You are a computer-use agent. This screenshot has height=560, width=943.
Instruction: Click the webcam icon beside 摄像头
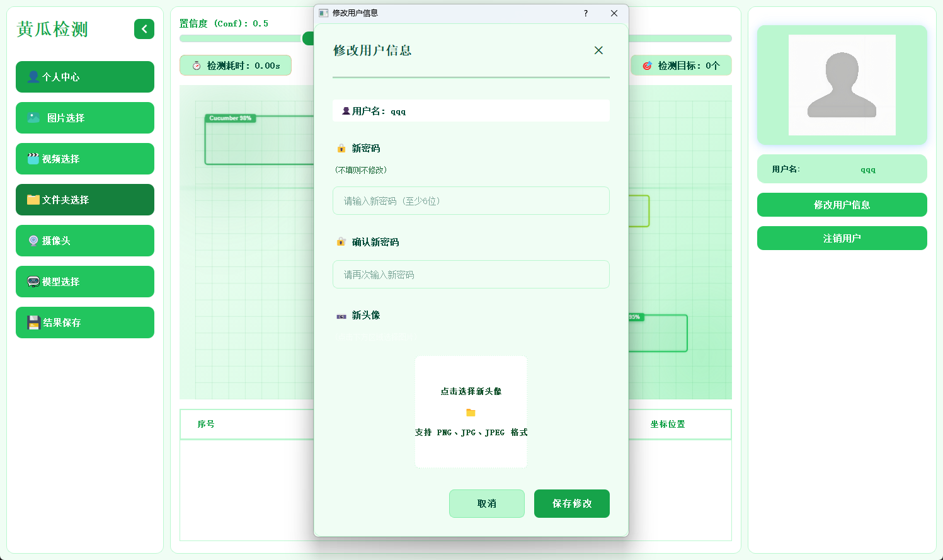pos(33,241)
